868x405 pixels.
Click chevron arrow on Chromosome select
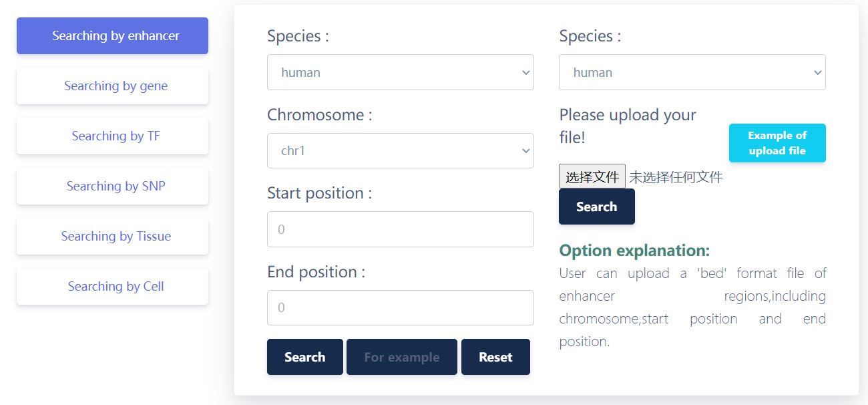(x=525, y=151)
